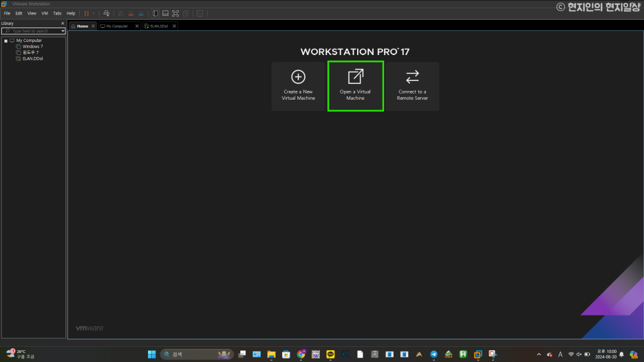
Task: Open the Edit menu
Action: tap(19, 13)
